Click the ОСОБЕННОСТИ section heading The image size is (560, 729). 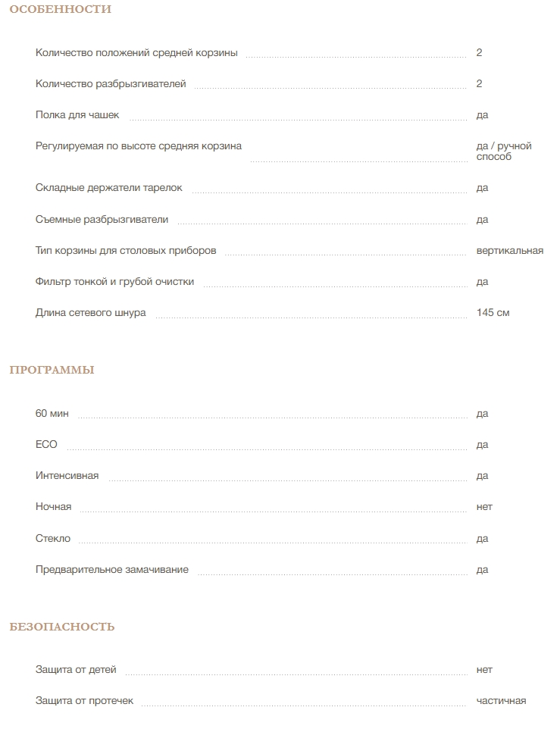tap(60, 10)
